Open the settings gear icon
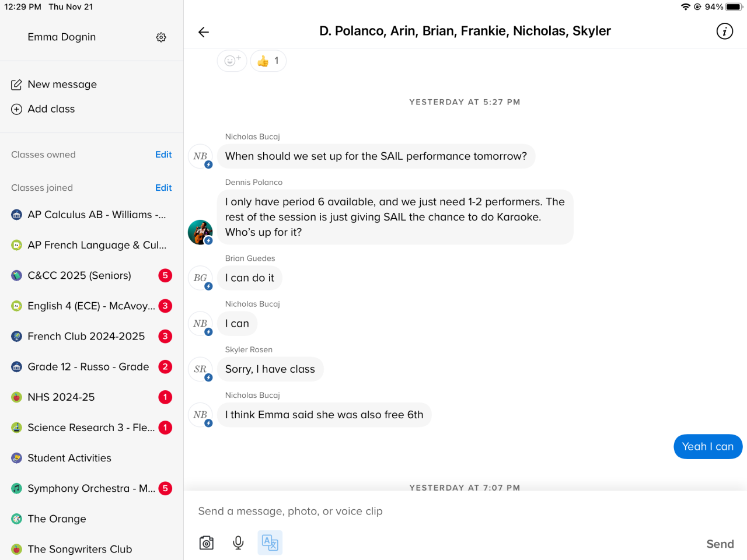 (161, 37)
